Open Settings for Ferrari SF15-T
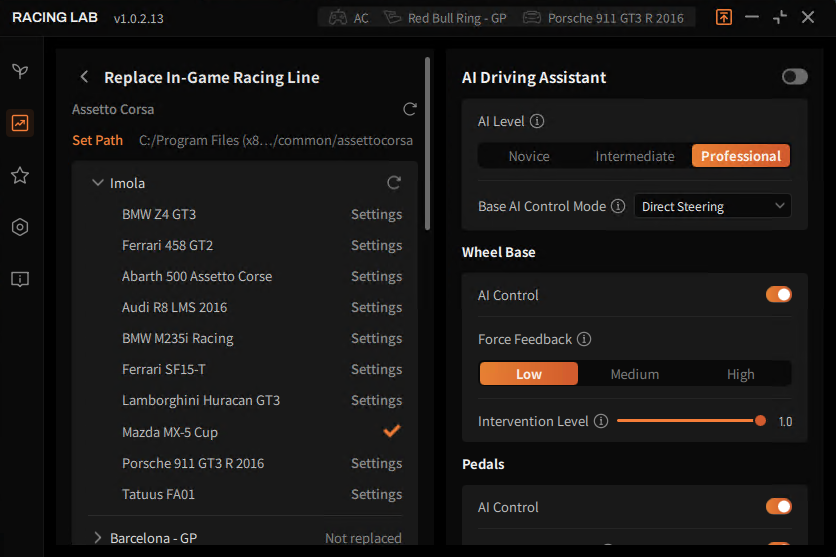The width and height of the screenshot is (836, 557). 376,369
